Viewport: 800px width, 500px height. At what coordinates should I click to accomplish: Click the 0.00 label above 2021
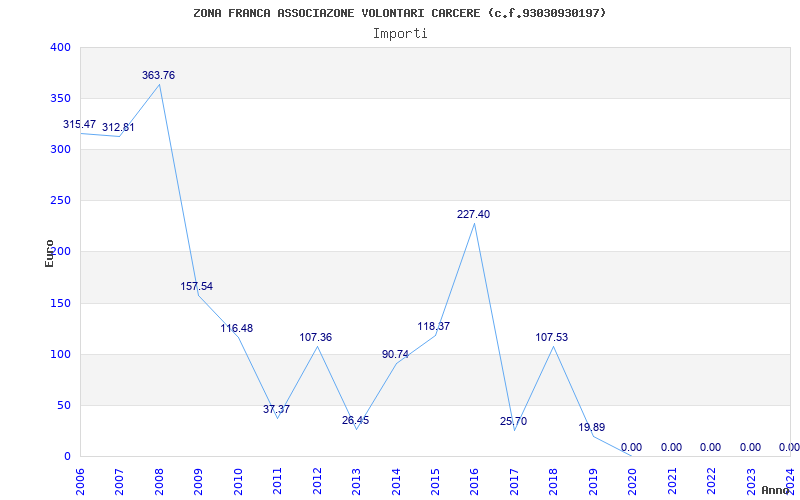pos(671,448)
